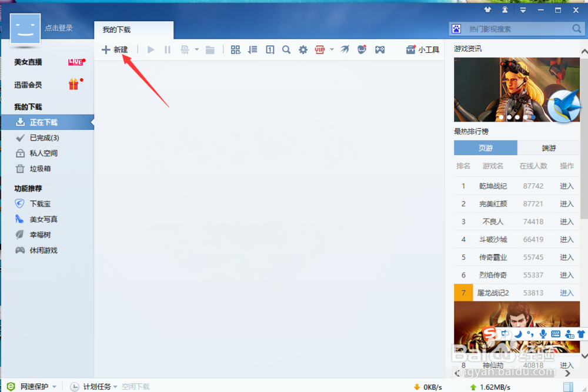This screenshot has height=392, width=588.
Task: Click the 网速保护 shield icon
Action: pyautogui.click(x=11, y=386)
